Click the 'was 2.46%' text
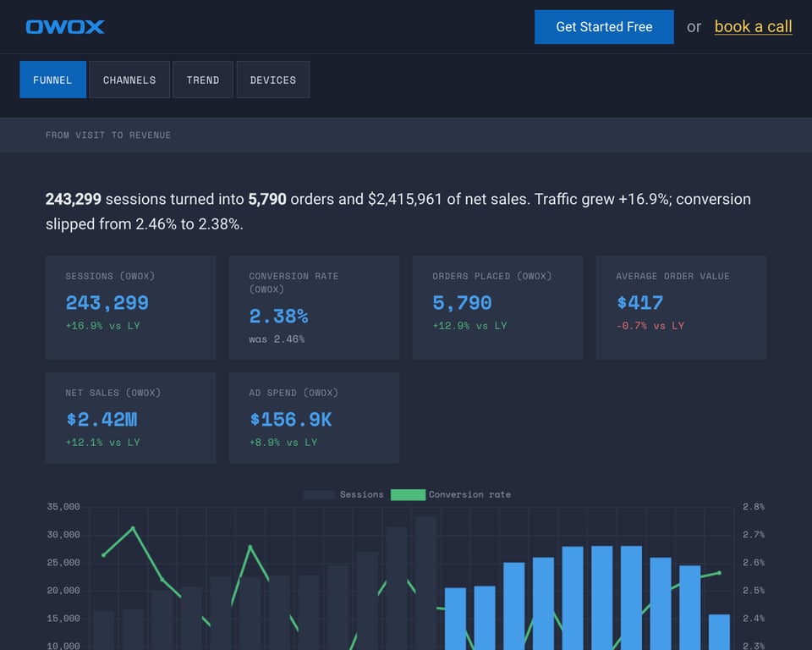This screenshot has width=812, height=650. [x=277, y=339]
